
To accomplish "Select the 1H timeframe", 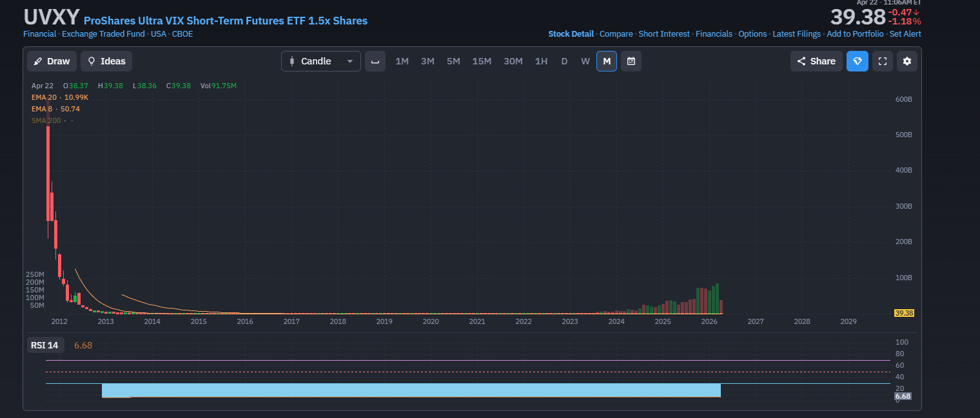I will [541, 61].
